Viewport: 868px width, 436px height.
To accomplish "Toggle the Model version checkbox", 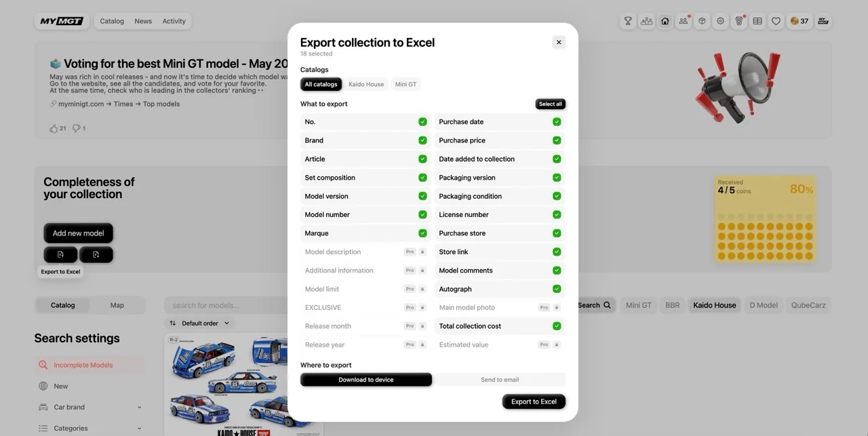I will coord(422,196).
